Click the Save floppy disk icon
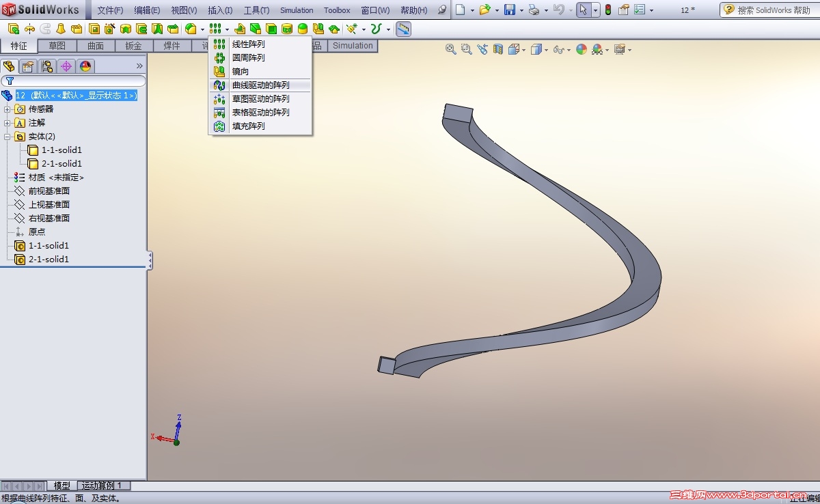The image size is (820, 504). [510, 10]
